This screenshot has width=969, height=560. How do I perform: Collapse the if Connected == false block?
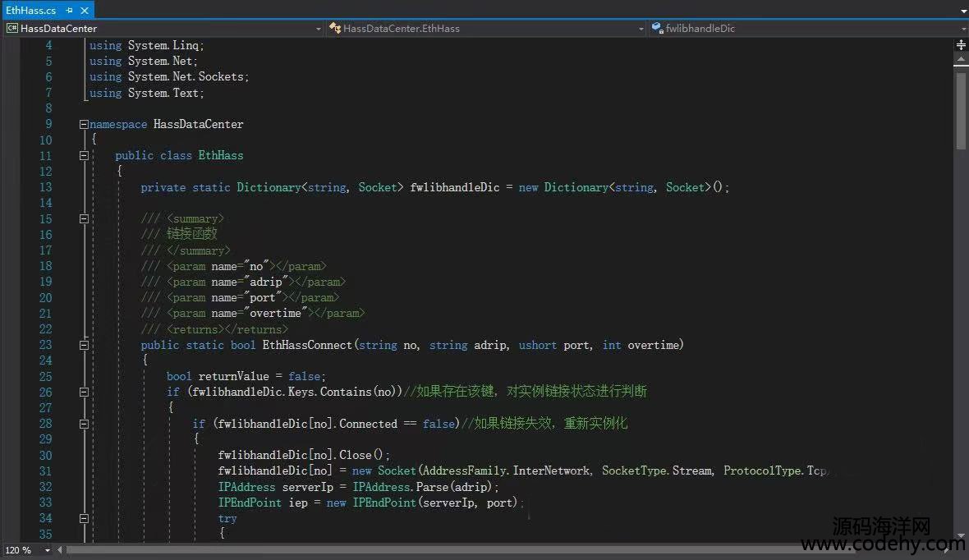(x=84, y=424)
